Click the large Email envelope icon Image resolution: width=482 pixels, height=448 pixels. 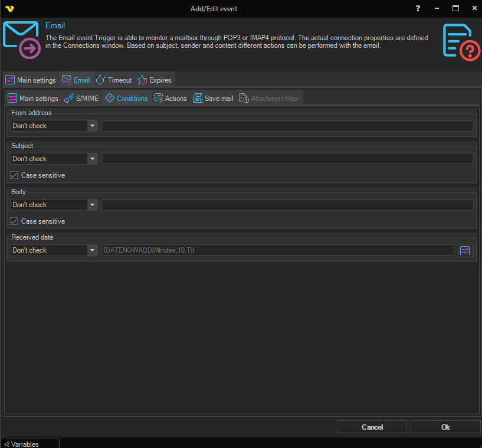pyautogui.click(x=21, y=40)
